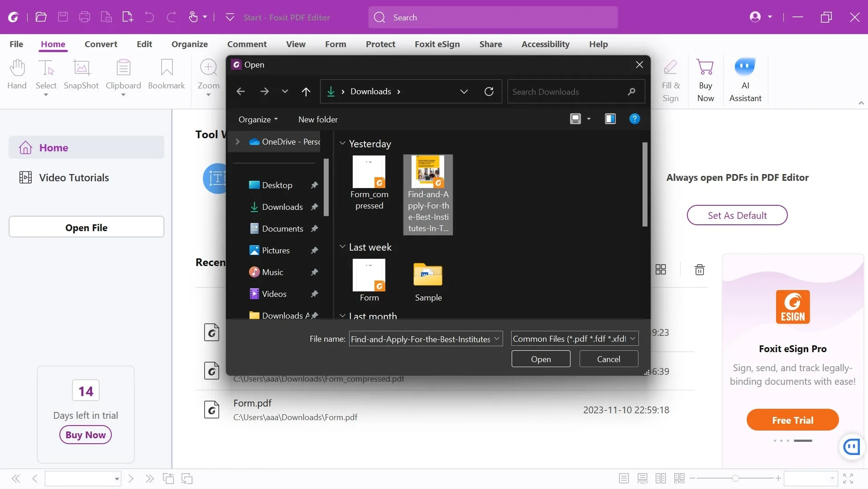Select the Hand tool
This screenshot has height=489, width=868.
[x=17, y=73]
